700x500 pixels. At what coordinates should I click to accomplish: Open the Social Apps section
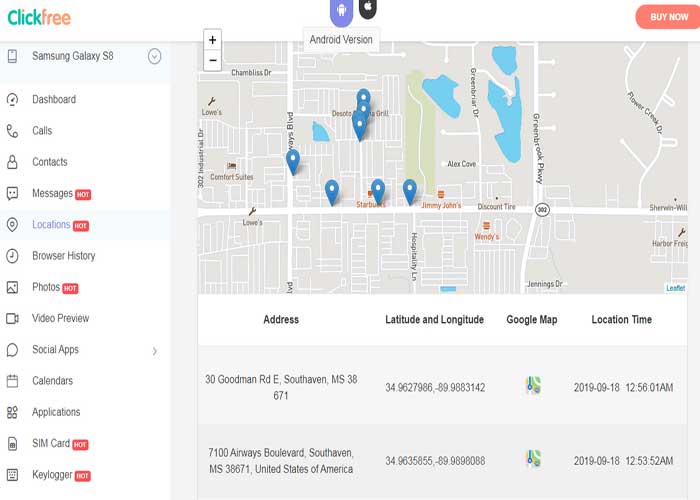55,350
